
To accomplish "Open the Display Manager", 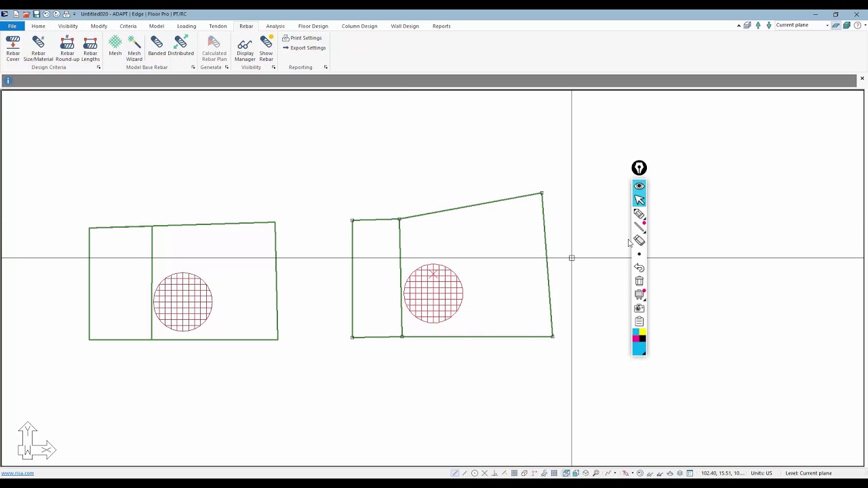I will (245, 49).
